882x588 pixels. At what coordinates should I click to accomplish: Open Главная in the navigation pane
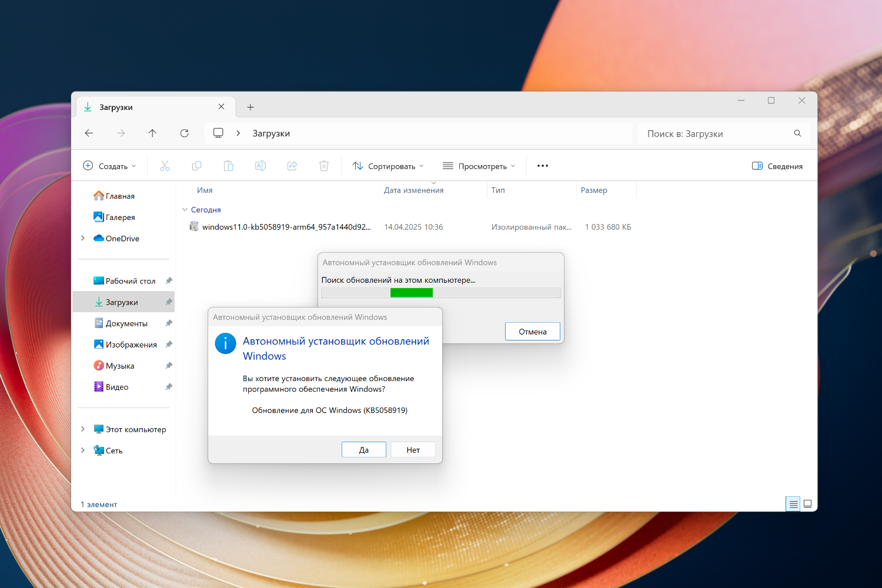point(114,196)
